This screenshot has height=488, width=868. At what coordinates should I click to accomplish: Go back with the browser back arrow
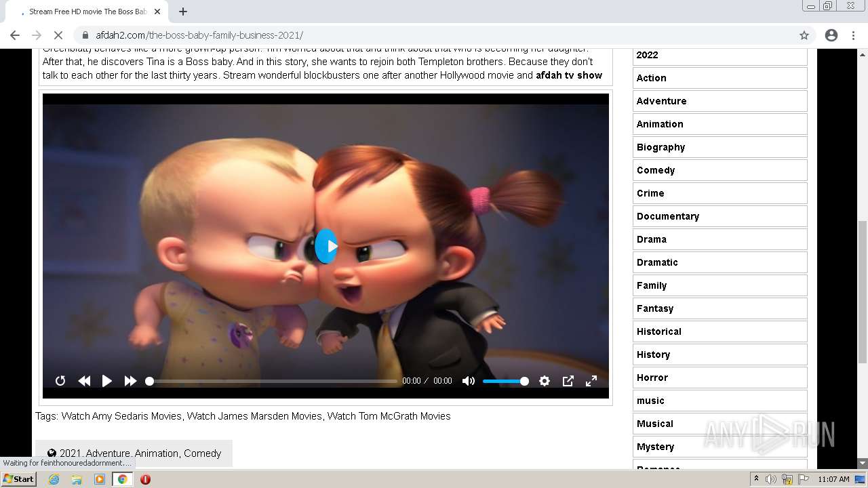(x=15, y=35)
